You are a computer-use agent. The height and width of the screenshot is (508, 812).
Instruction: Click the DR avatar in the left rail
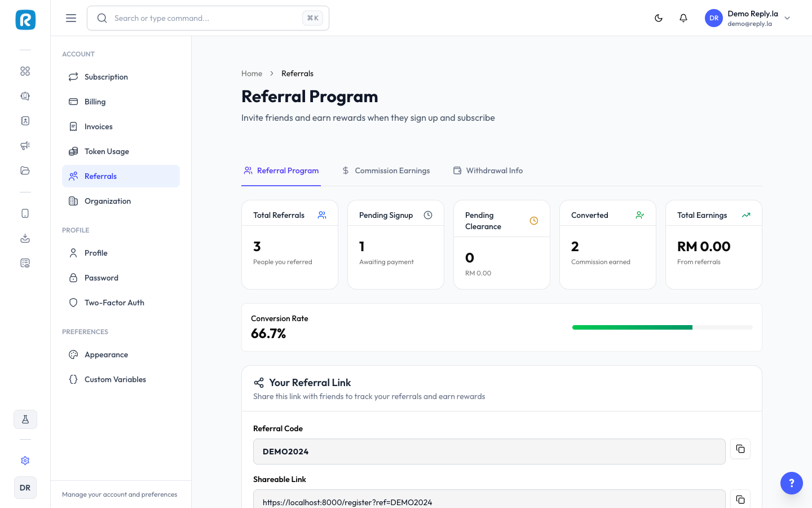(x=25, y=488)
